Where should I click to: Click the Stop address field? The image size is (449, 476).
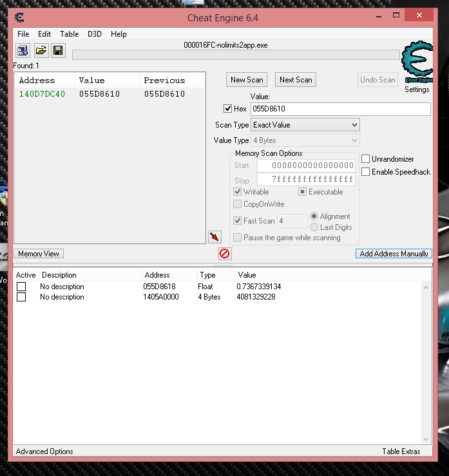307,179
